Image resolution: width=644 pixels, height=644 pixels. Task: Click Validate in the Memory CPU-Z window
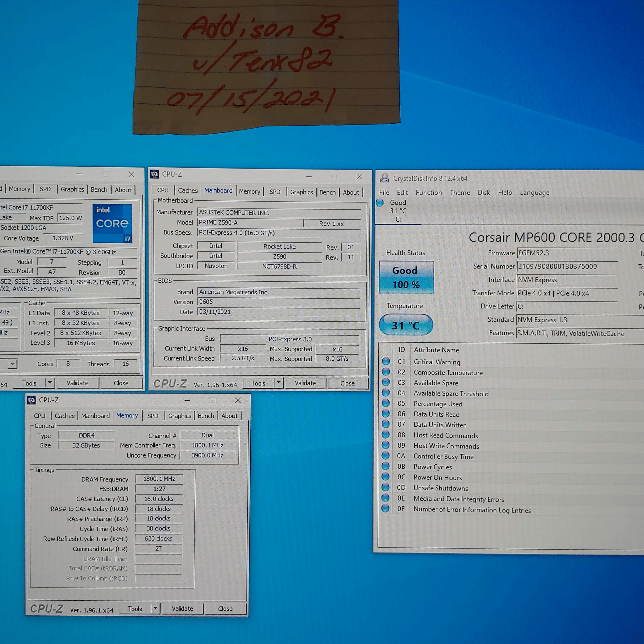click(182, 608)
